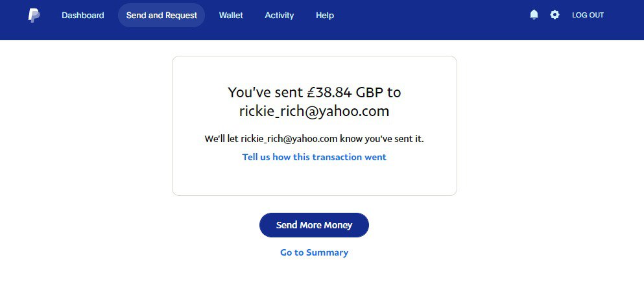
Task: Click the PayPal logo icon
Action: pos(34,15)
